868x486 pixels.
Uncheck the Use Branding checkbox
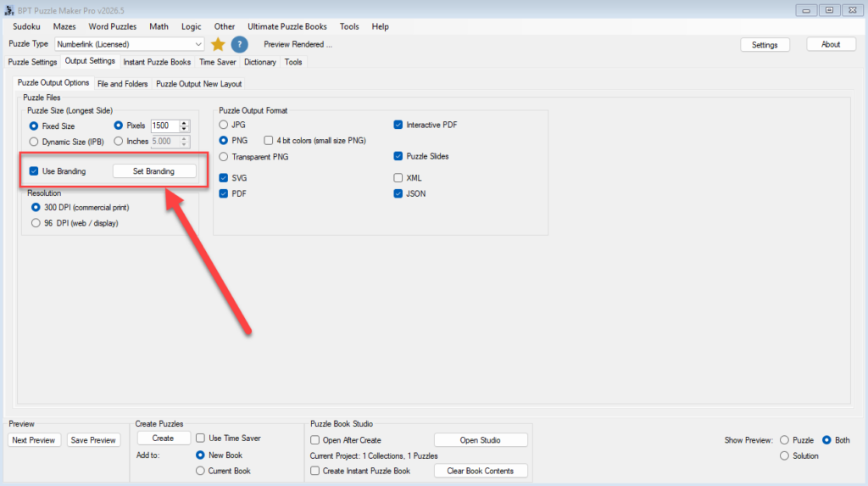34,171
